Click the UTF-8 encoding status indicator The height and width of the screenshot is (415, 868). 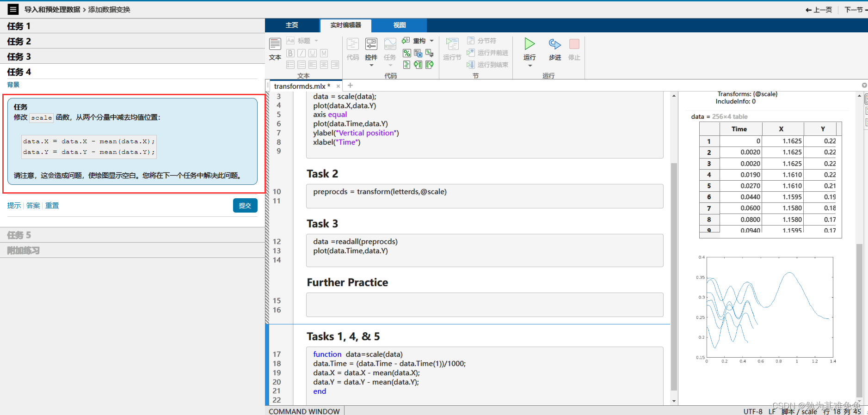click(753, 411)
